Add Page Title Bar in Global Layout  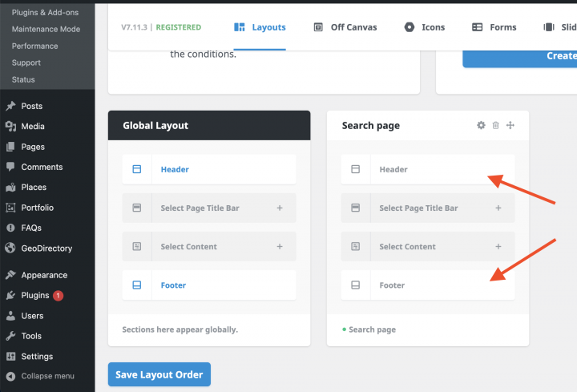280,208
